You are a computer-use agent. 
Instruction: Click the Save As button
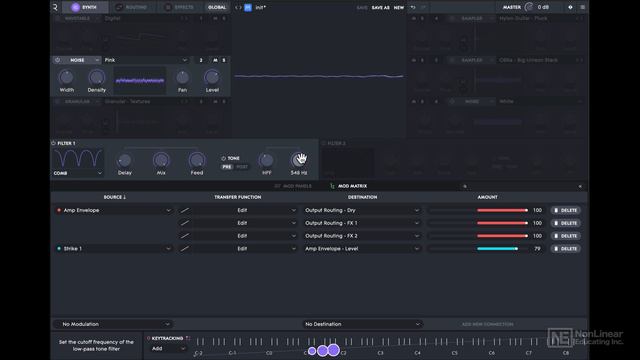point(380,7)
